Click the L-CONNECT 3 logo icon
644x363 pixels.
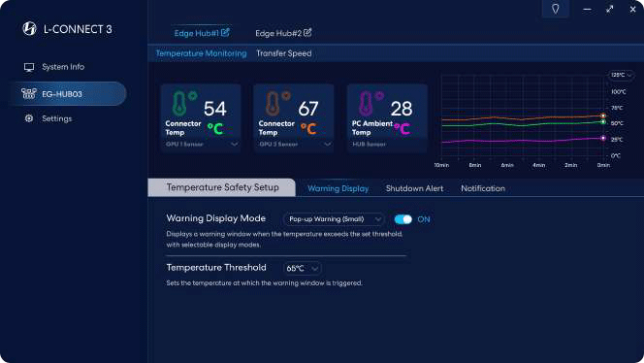coord(29,28)
